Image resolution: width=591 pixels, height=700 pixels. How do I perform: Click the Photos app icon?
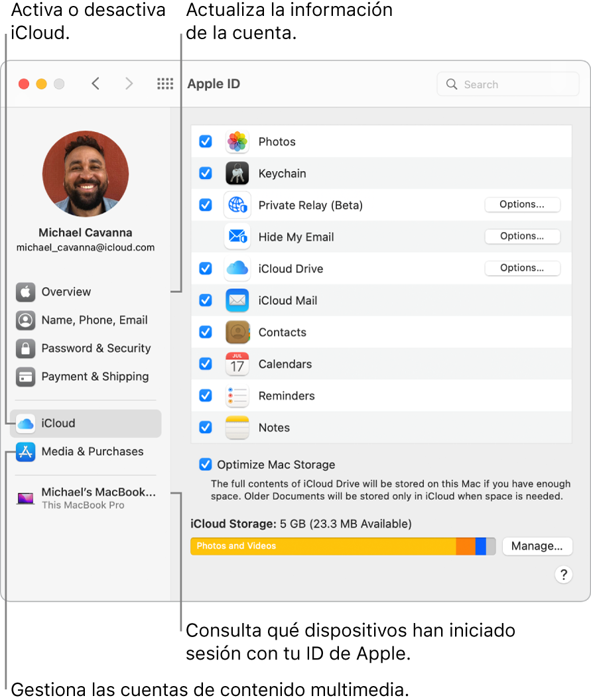pos(237,141)
